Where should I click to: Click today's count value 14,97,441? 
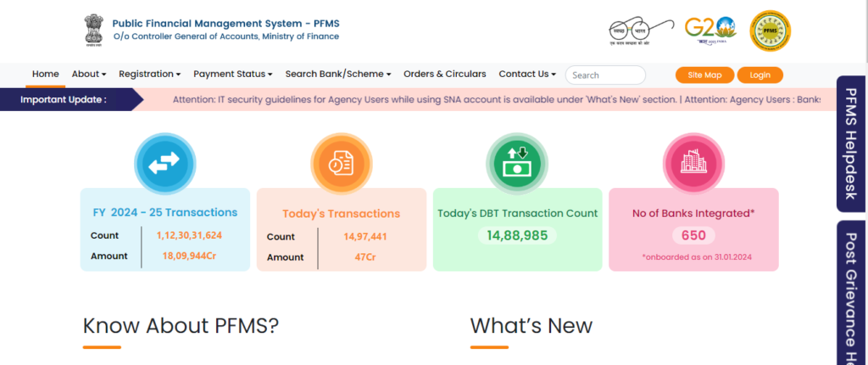click(x=364, y=236)
